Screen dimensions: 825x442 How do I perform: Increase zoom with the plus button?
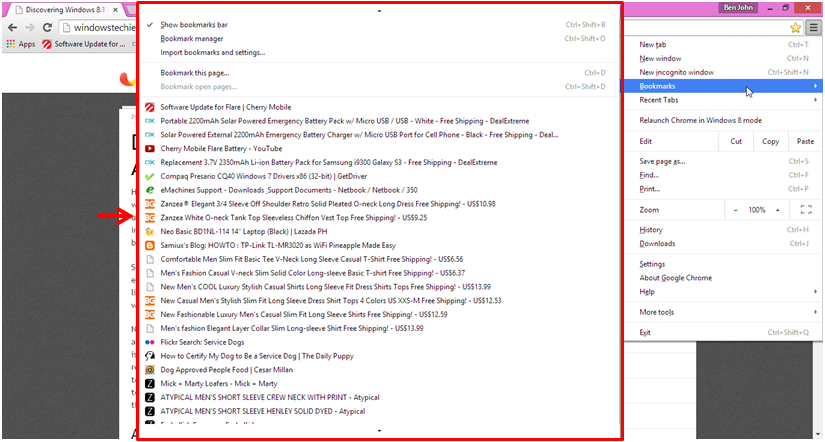click(x=778, y=209)
